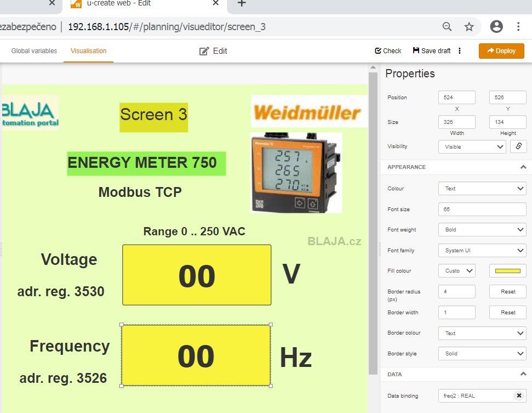The height and width of the screenshot is (413, 532).
Task: Bookmark this page with the star icon
Action: pos(469,26)
